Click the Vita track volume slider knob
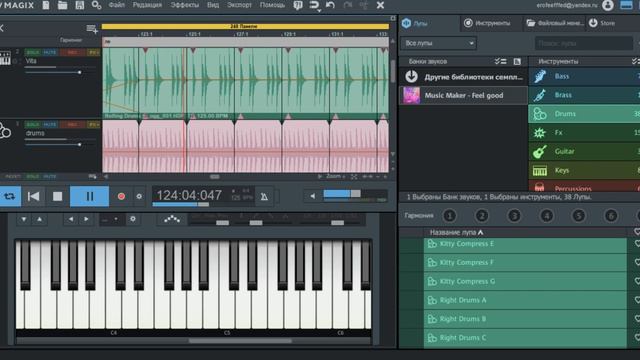Viewport: 640px width, 360px height. pos(79,72)
